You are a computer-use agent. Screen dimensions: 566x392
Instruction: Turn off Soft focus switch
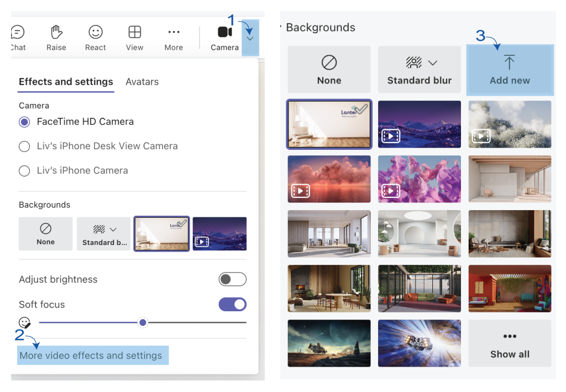233,305
